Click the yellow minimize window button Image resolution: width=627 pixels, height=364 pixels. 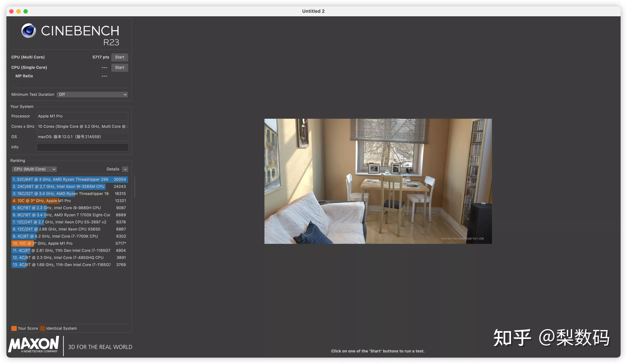(18, 11)
